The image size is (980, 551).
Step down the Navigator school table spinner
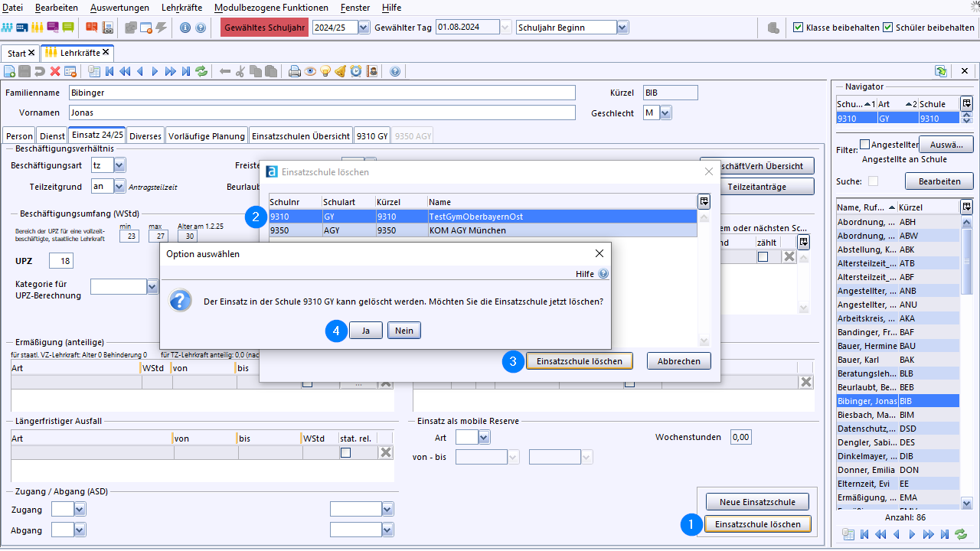967,121
